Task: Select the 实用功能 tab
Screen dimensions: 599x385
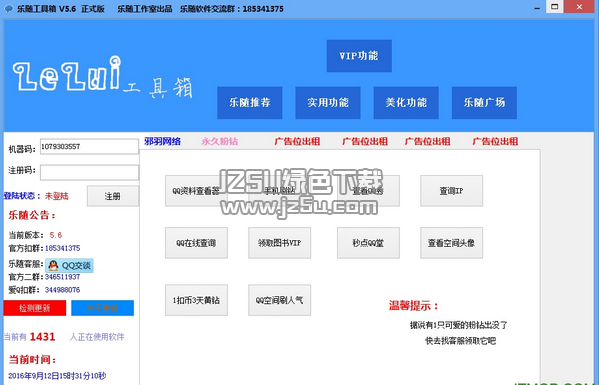Action: pyautogui.click(x=328, y=103)
